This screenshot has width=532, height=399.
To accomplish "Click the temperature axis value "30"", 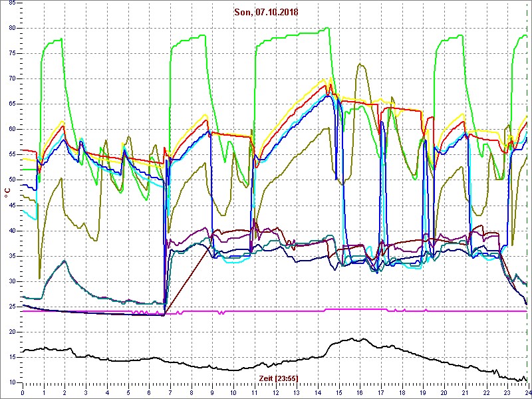I will 11,281.
